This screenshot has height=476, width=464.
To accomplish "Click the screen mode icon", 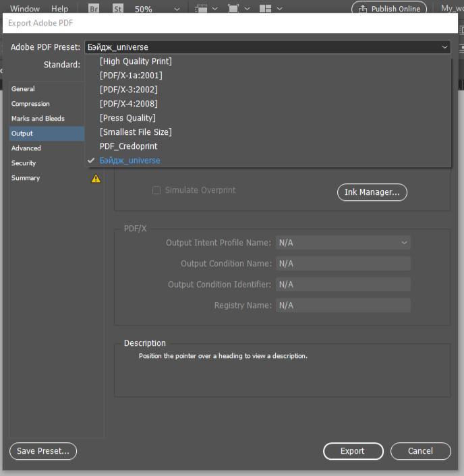I will tap(233, 9).
